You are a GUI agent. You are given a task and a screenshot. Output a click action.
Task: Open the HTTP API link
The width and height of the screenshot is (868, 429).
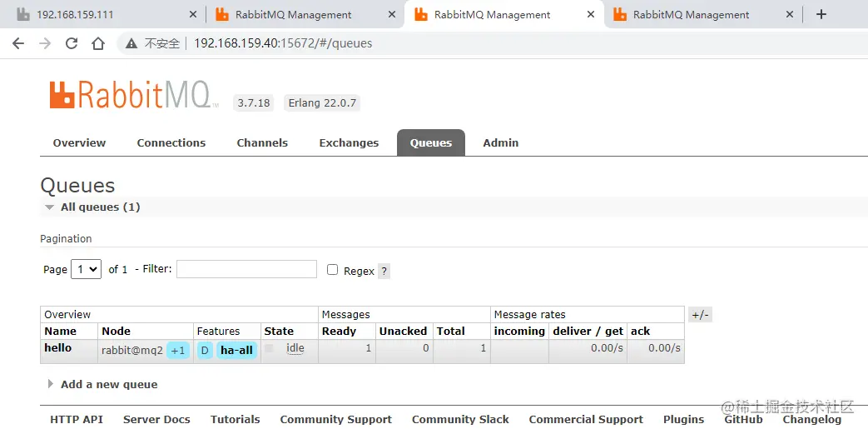tap(77, 420)
